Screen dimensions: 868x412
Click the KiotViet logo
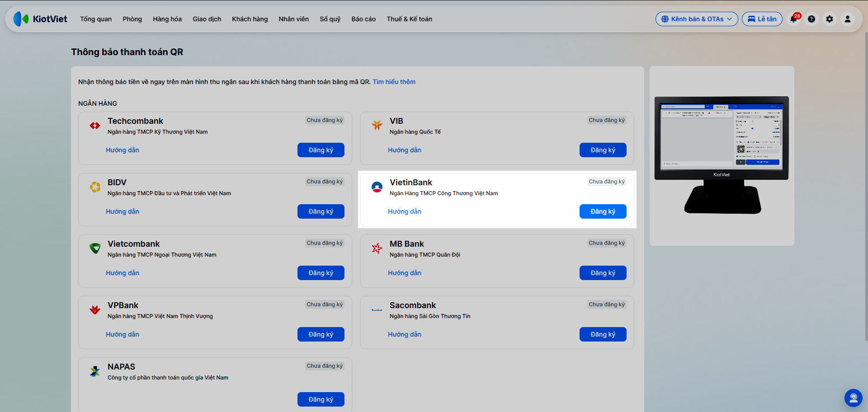(40, 19)
